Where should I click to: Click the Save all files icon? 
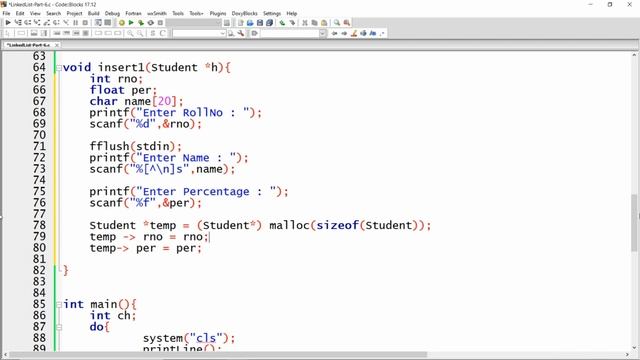[269, 23]
